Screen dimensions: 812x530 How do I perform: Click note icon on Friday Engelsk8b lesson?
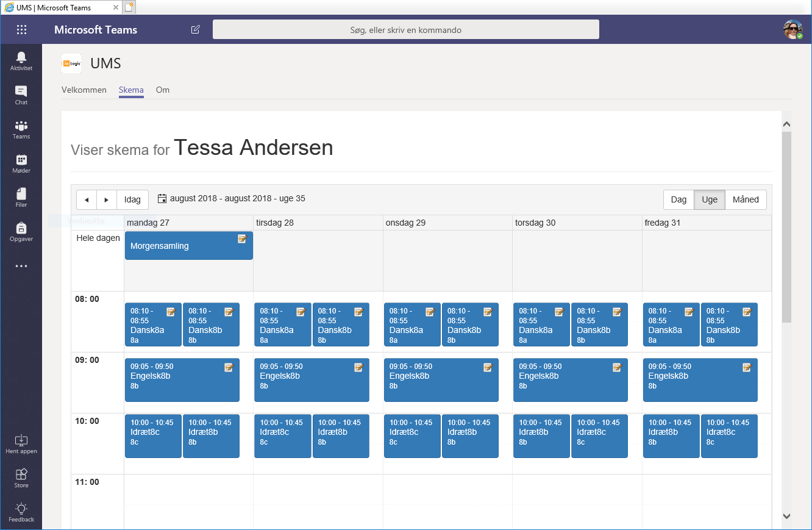click(747, 367)
